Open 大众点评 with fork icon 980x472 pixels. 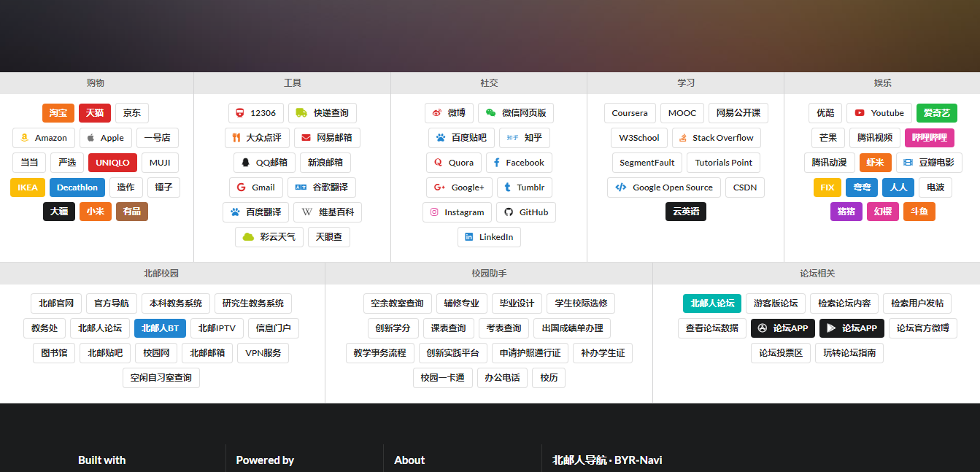[257, 138]
